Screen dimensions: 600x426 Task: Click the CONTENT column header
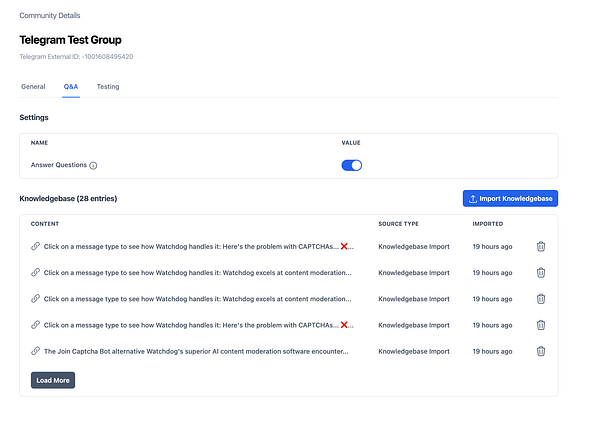tap(45, 224)
